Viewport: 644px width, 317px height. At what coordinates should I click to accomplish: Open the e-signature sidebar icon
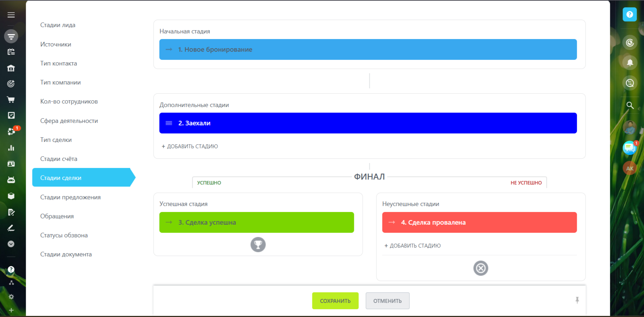tap(11, 228)
